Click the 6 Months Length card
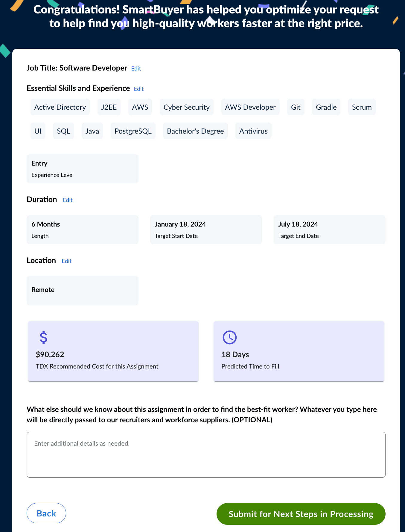This screenshot has width=405, height=532. (x=83, y=230)
